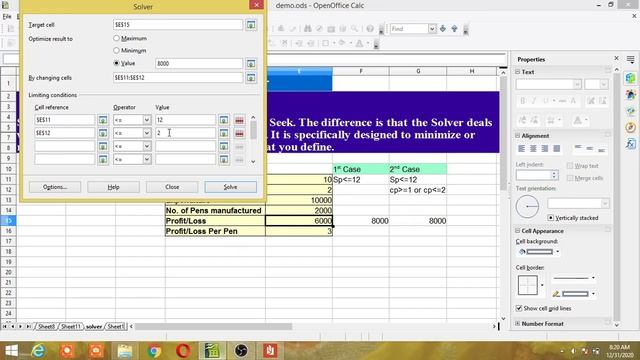The image size is (640, 360).
Task: Click Cell background color swatch
Action: pyautogui.click(x=536, y=251)
